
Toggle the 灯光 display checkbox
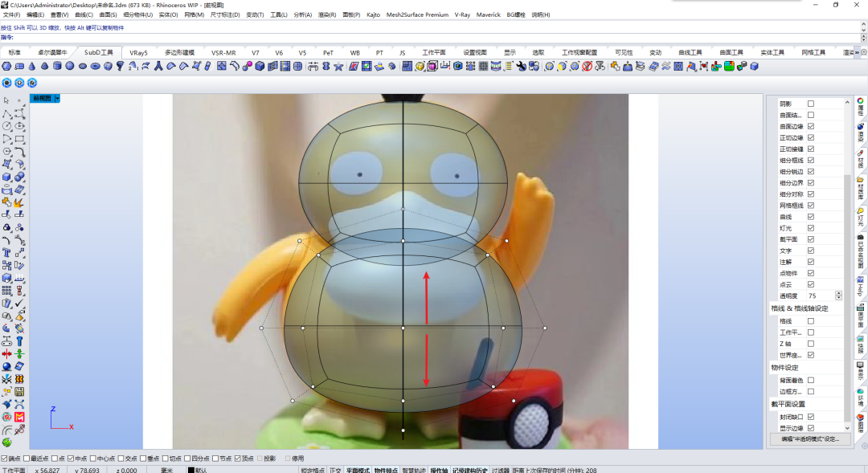[811, 228]
